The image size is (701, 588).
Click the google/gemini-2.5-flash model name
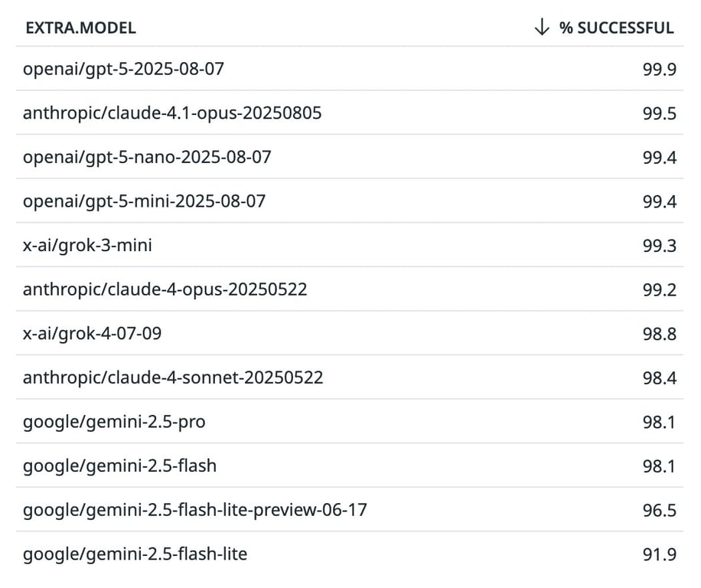[x=119, y=465]
